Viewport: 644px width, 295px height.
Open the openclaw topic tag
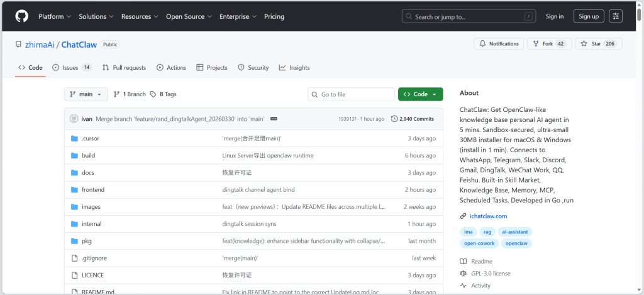(517, 243)
